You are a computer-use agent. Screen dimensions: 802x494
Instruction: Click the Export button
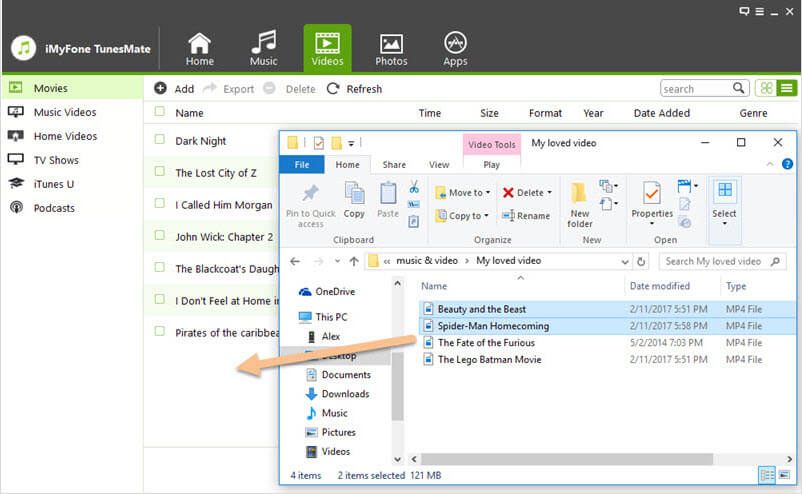[229, 89]
